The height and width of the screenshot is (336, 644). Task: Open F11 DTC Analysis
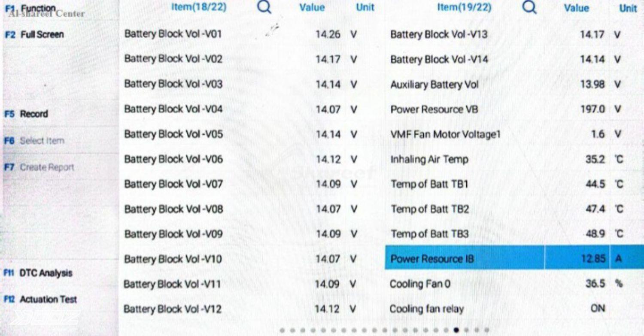click(x=38, y=273)
